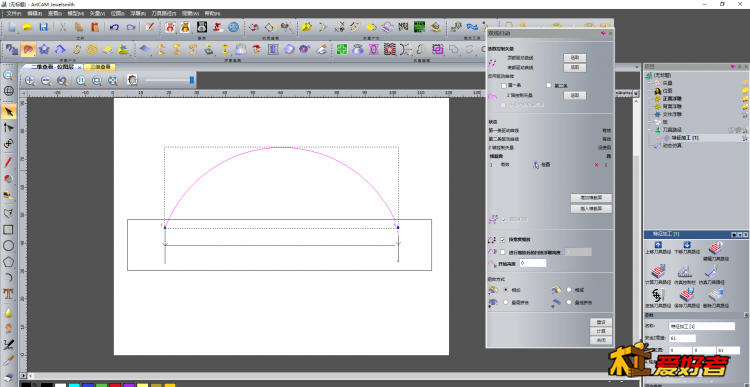Viewport: 750px width, 387px height.
Task: Toggle lightbulb visibility for 矢量 row
Action: tap(745, 83)
